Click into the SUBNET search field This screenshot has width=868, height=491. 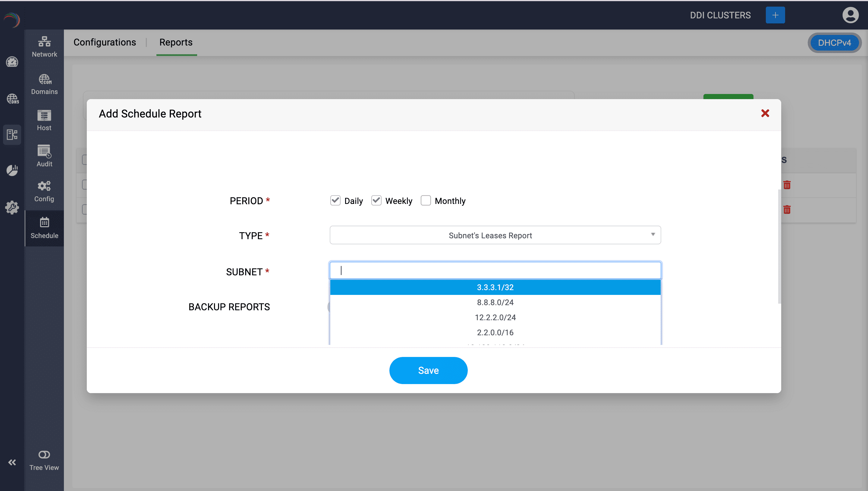tap(495, 271)
